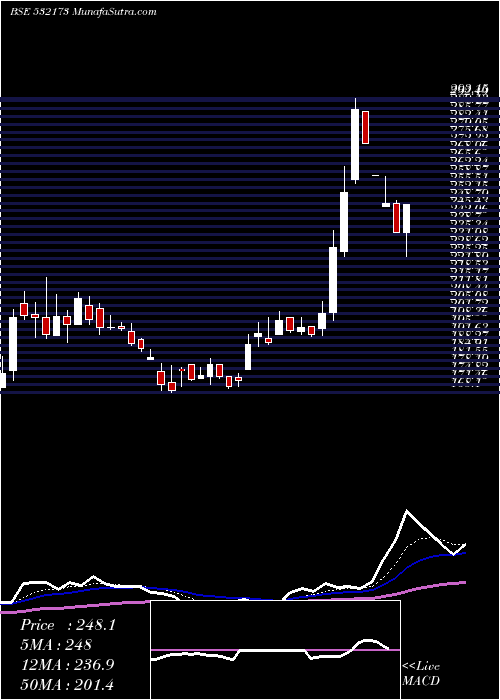Viewport: 500px width, 700px height.
Task: Click the red candle right after the peak
Action: tap(366, 128)
